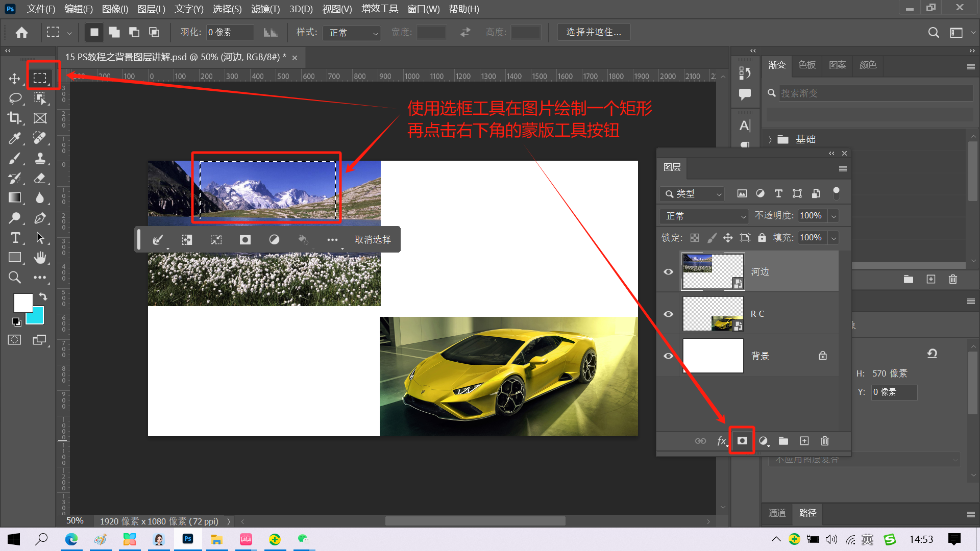
Task: Click the delete layer trash icon
Action: pyautogui.click(x=825, y=441)
